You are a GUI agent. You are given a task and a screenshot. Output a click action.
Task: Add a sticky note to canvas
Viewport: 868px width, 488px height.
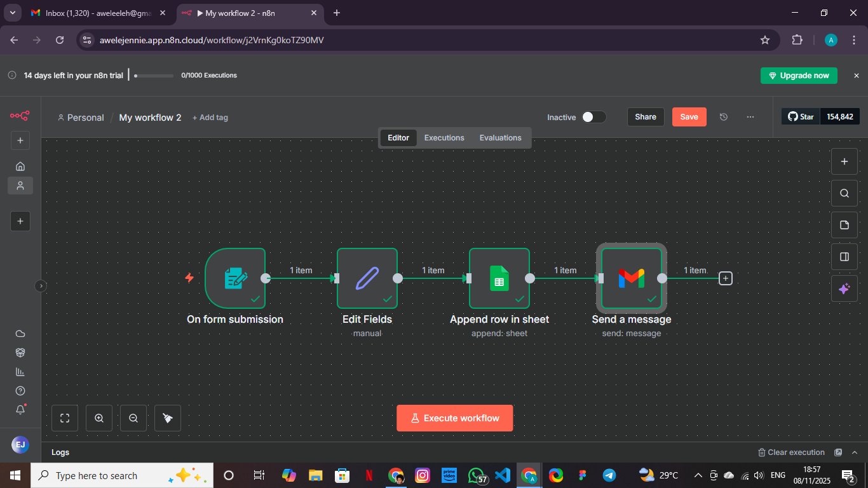844,225
